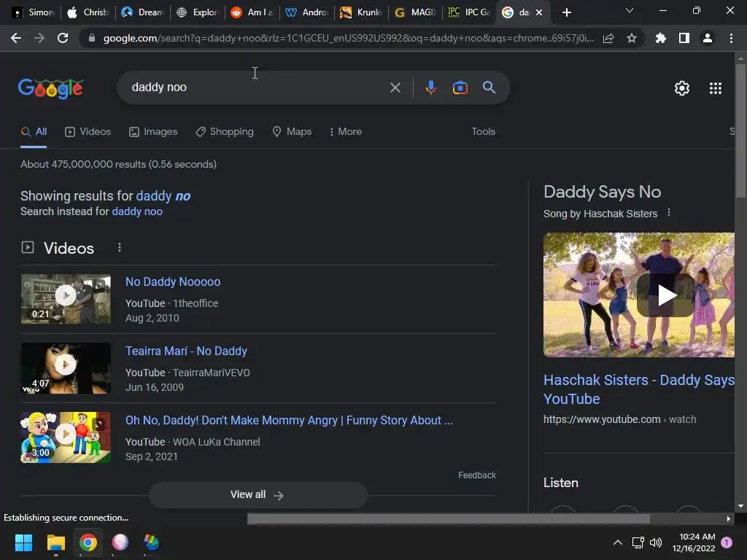The image size is (747, 560).
Task: Close the active Google search tab
Action: click(x=539, y=12)
